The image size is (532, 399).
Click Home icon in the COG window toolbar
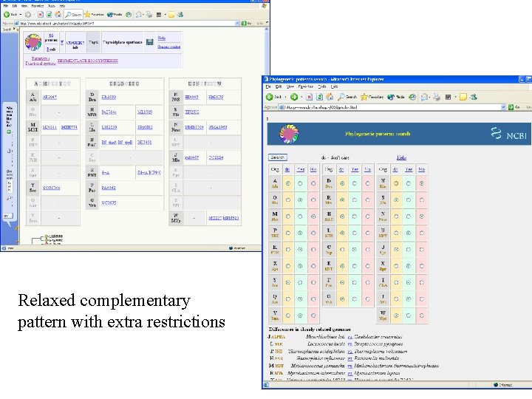tap(58, 14)
